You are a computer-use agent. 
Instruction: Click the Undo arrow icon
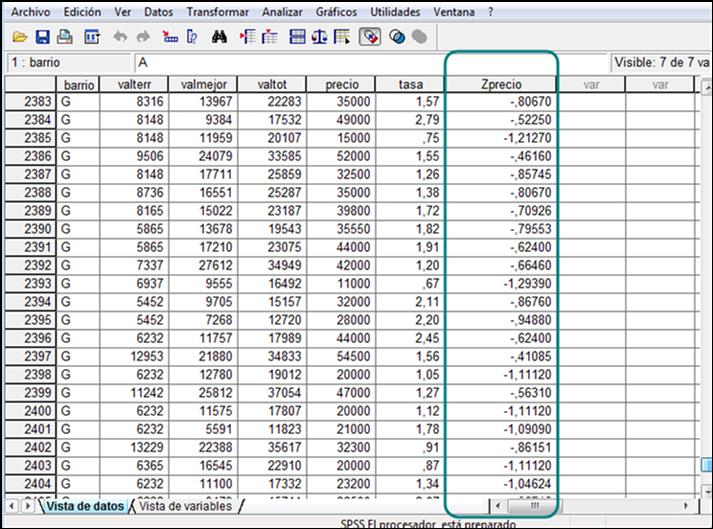click(x=120, y=37)
